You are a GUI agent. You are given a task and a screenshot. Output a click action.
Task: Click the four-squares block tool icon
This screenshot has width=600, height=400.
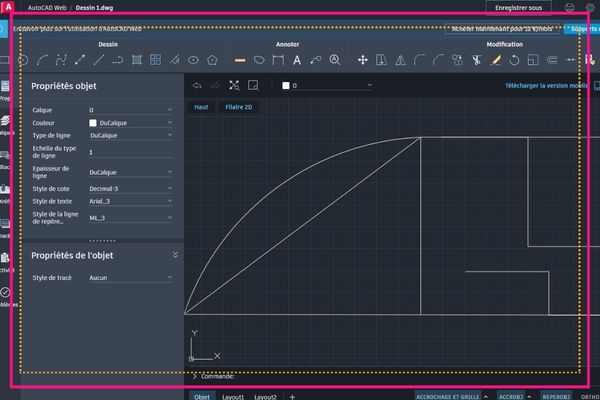click(155, 60)
